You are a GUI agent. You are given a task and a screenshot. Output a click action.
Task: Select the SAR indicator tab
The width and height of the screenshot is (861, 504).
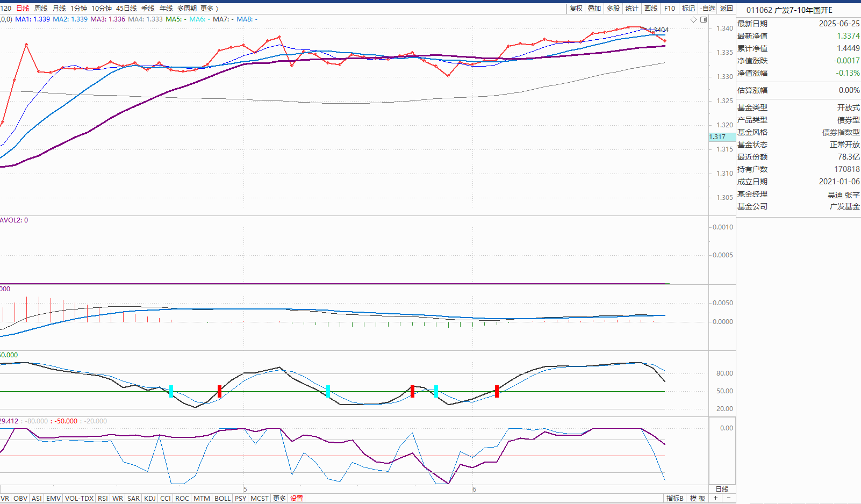[133, 499]
